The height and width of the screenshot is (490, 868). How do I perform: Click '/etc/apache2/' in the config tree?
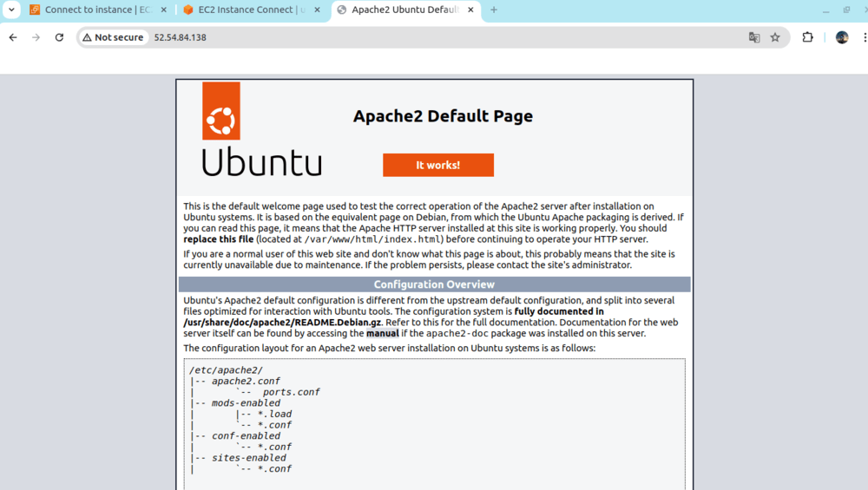pos(226,370)
